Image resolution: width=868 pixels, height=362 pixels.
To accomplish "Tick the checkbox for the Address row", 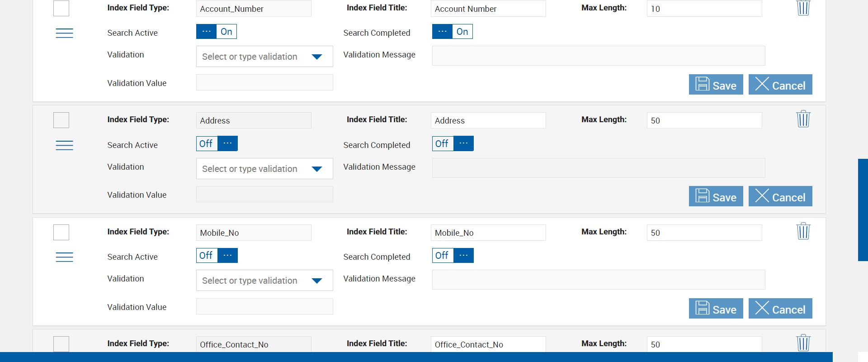I will coord(61,120).
